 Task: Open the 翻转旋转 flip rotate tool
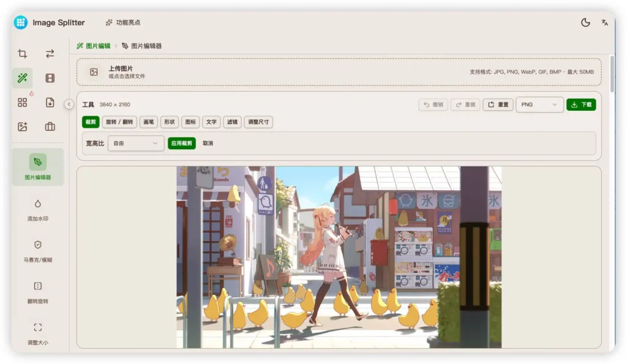(38, 292)
